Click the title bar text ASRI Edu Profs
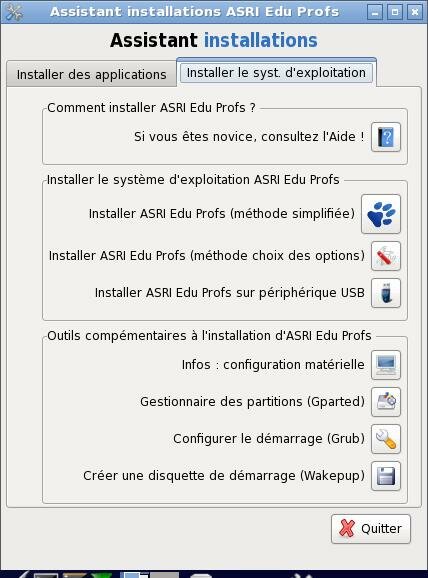Viewport: 428px width, 578px height. click(282, 12)
